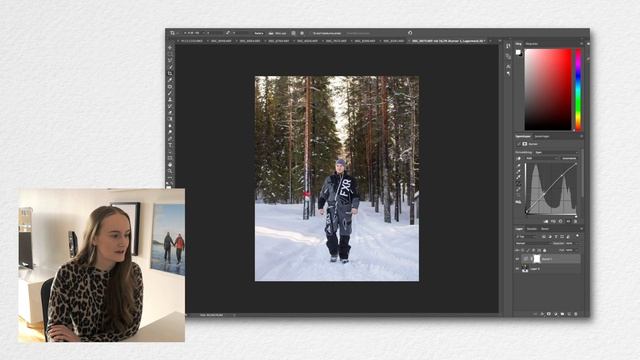Image resolution: width=640 pixels, height=360 pixels.
Task: Toggle lock position on layer
Action: pyautogui.click(x=533, y=250)
